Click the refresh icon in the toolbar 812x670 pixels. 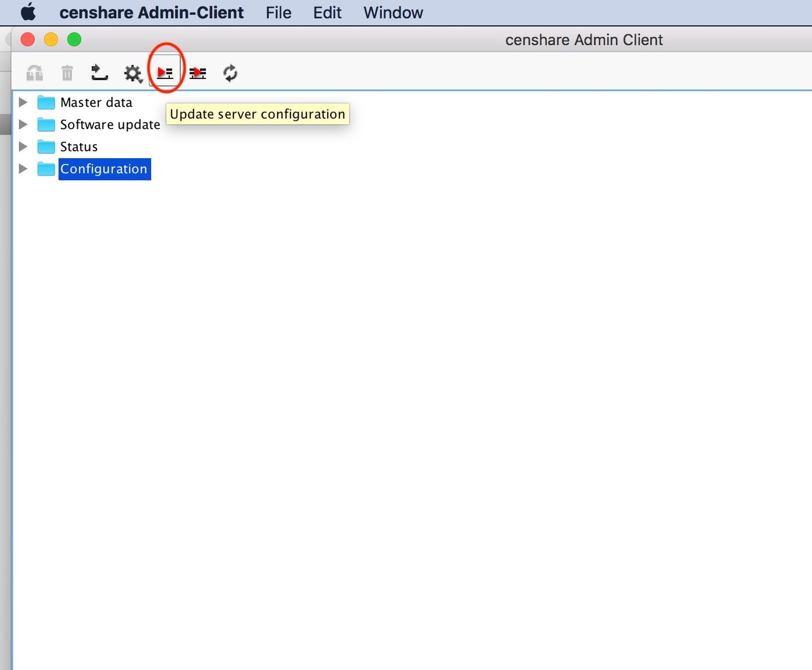230,73
